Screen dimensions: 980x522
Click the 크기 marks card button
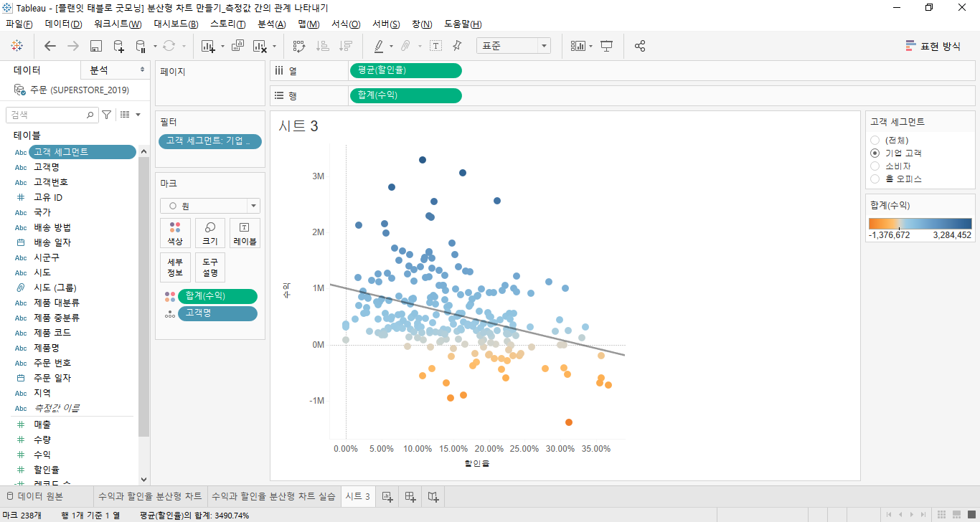point(210,233)
